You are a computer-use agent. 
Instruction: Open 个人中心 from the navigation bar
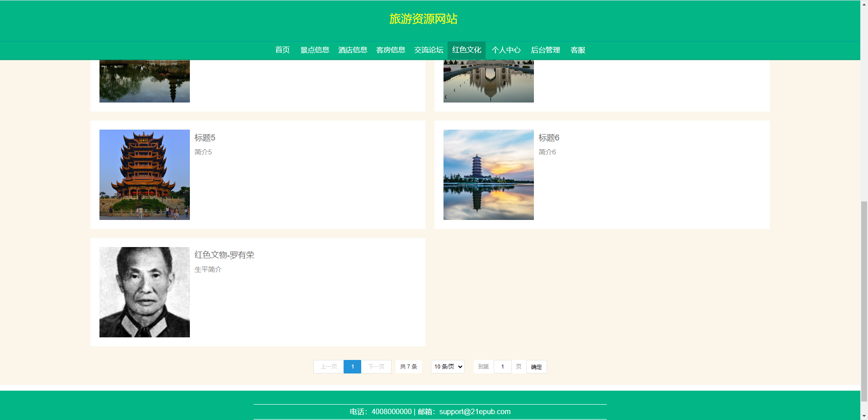click(506, 50)
